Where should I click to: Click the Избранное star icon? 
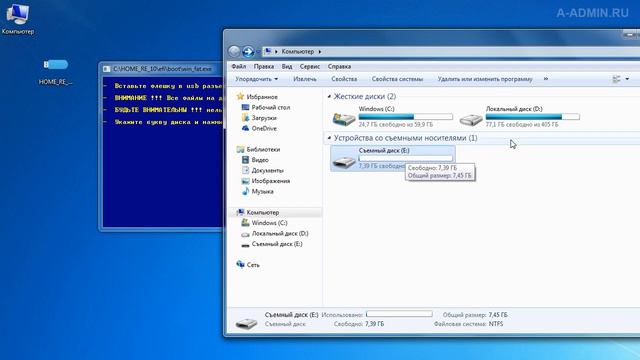coord(240,97)
